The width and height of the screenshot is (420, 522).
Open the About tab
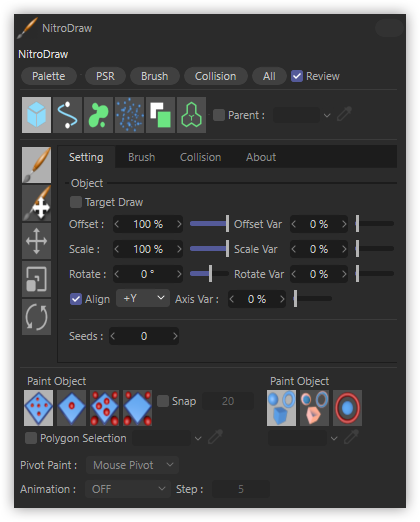coord(261,157)
